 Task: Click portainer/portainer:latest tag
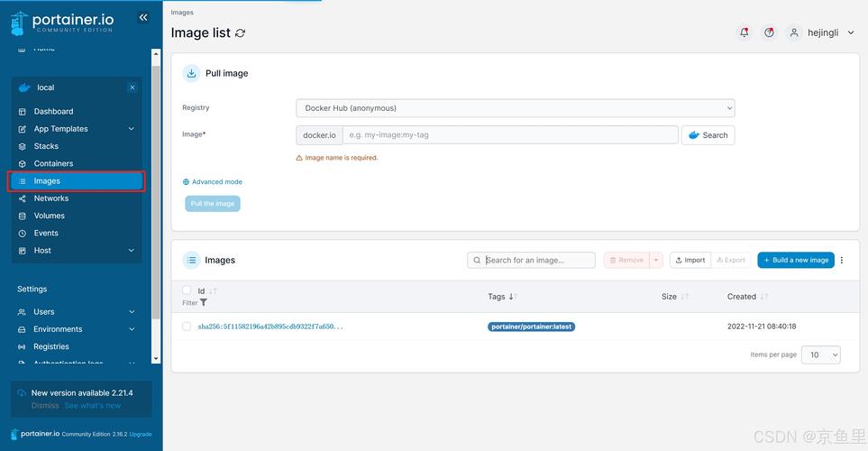[x=532, y=327]
